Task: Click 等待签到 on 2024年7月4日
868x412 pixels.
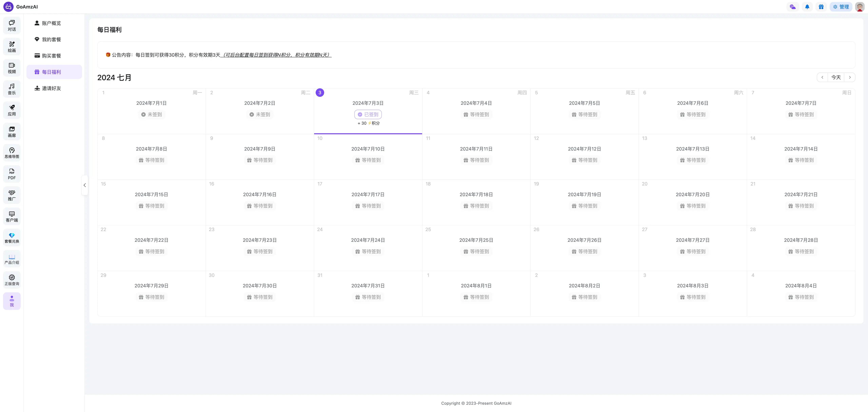Action: (476, 115)
